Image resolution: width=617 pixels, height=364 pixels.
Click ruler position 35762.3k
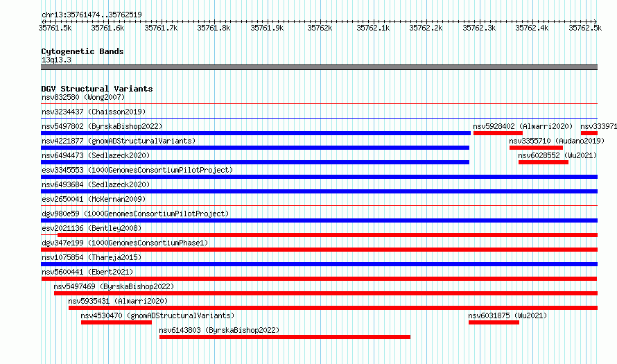[x=479, y=28]
